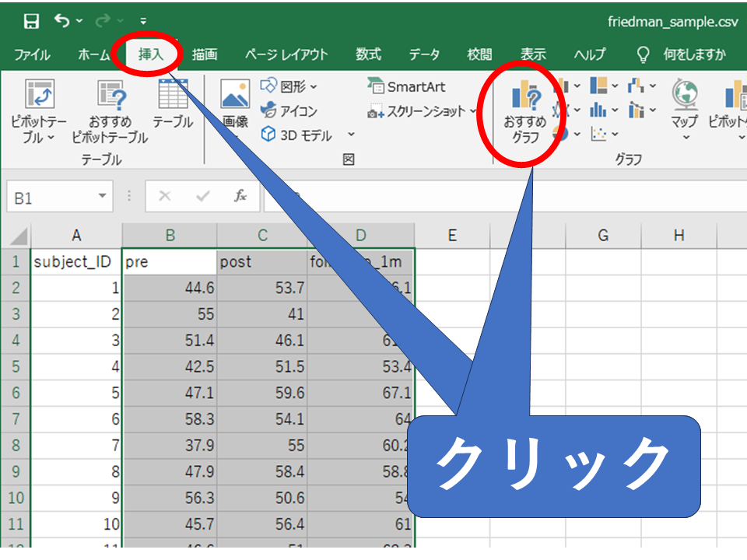This screenshot has width=747, height=560.
Task: Select column E header
Action: click(451, 236)
